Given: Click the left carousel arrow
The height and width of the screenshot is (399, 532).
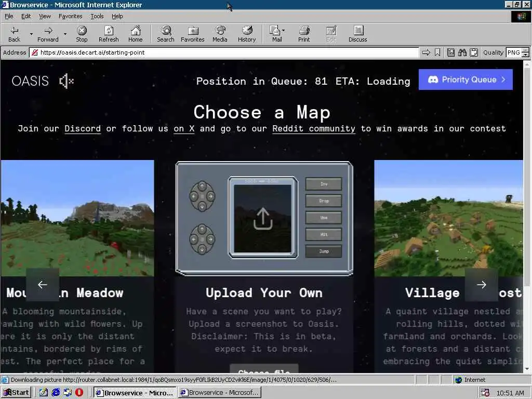Looking at the screenshot, I should [43, 285].
